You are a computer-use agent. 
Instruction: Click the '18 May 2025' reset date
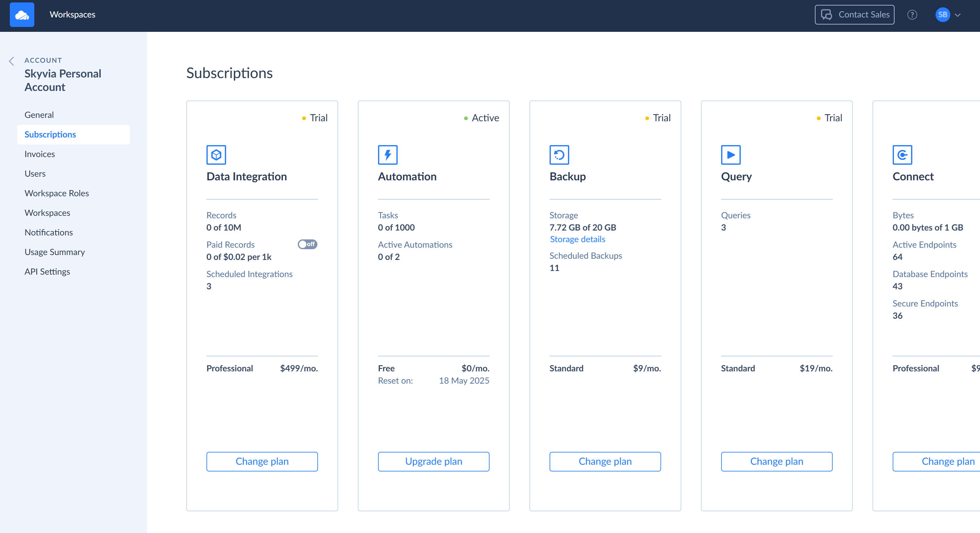pyautogui.click(x=464, y=381)
